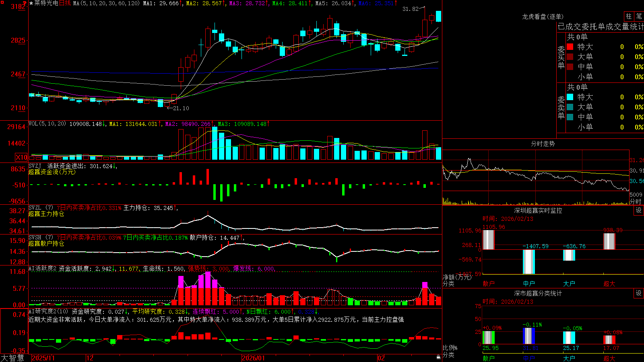Click the 强势线: 3.000 label
This screenshot has height=362, width=644.
[208, 269]
